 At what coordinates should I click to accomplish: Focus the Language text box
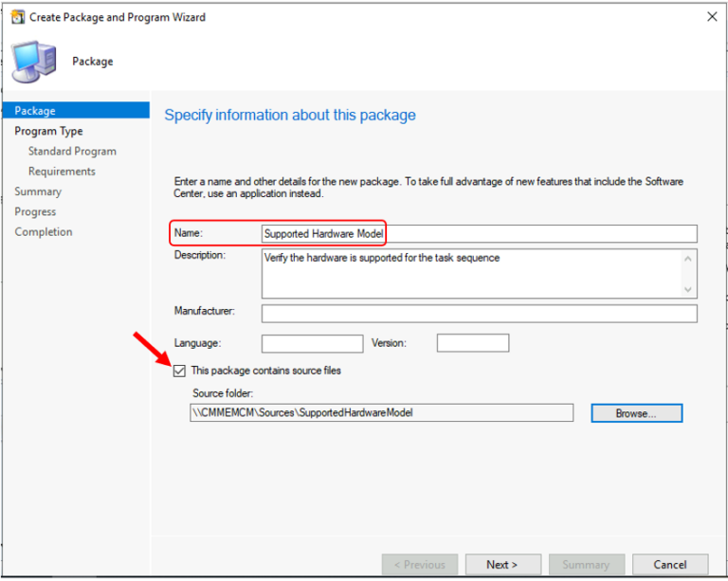(x=312, y=343)
